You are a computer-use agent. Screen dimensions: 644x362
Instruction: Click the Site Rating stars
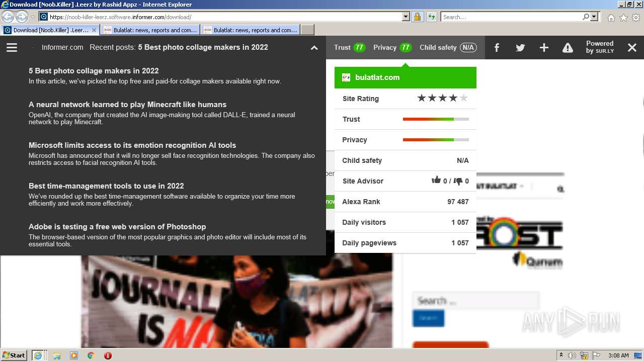click(x=443, y=98)
